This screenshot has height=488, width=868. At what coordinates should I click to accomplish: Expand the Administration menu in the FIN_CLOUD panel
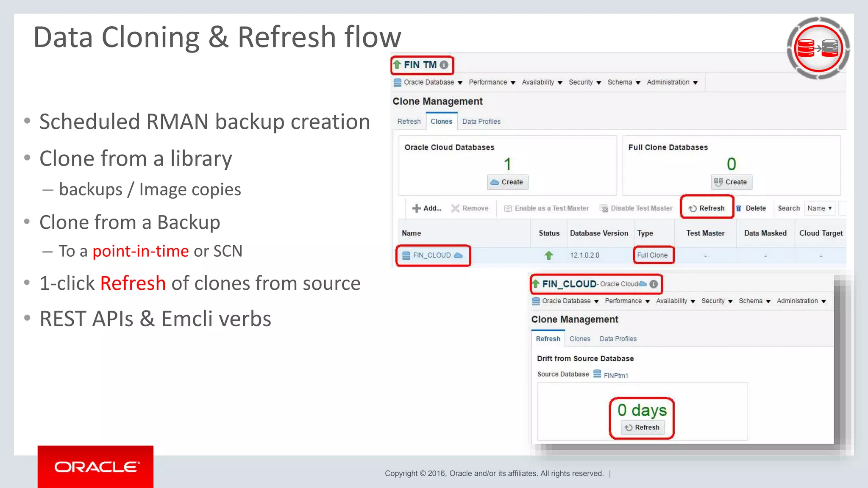801,301
